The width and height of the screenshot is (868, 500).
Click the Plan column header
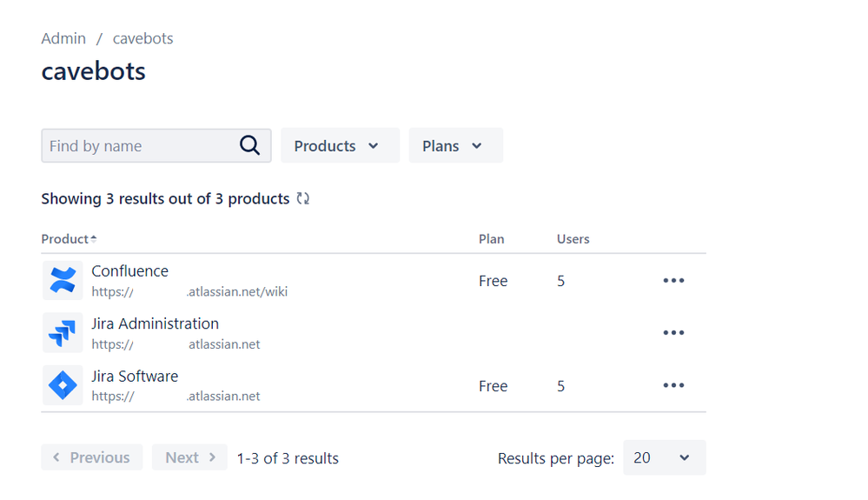tap(492, 239)
